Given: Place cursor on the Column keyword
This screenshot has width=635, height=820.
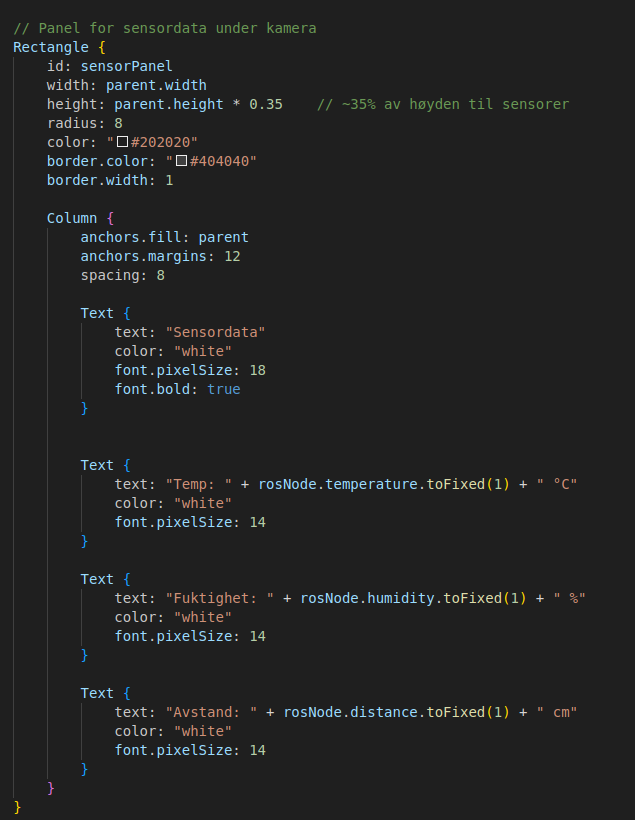Looking at the screenshot, I should 72,218.
